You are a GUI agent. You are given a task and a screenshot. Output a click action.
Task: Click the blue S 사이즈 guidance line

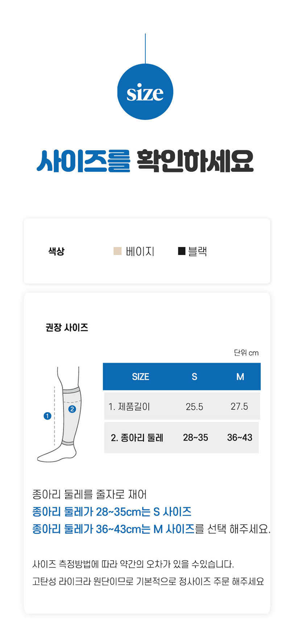coord(112,512)
